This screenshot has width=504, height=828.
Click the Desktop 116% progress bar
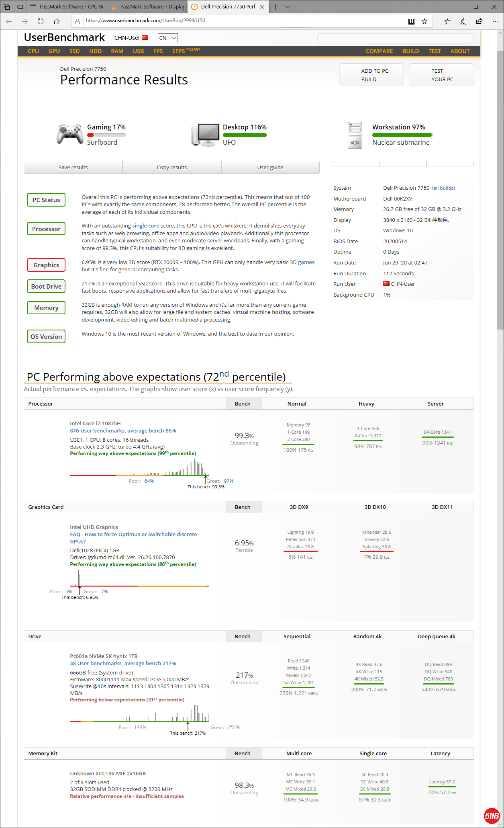point(245,135)
